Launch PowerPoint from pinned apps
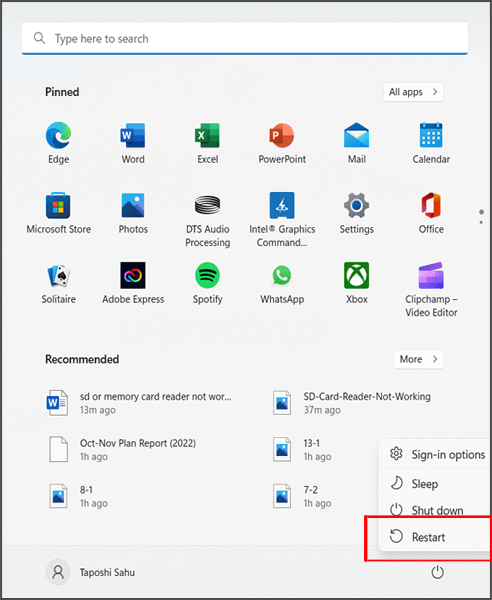Viewport: 492px width, 600px height. 282,143
